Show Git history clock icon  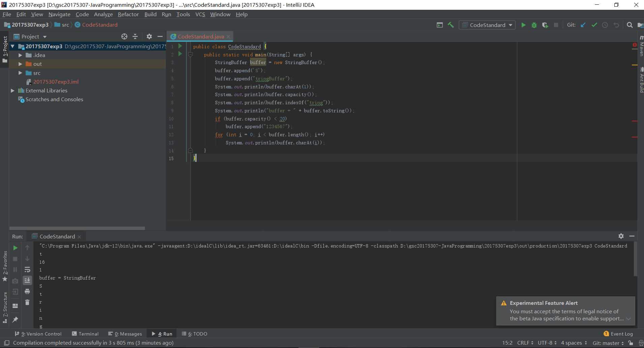[605, 25]
